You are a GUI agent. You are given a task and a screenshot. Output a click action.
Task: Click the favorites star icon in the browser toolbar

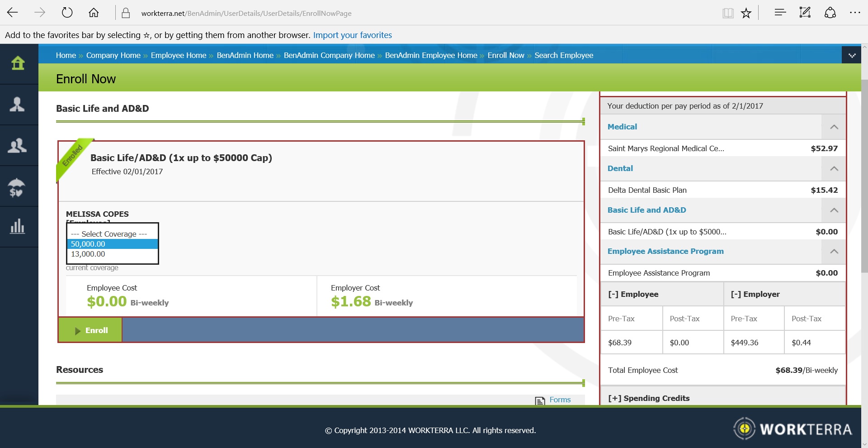[x=746, y=13]
